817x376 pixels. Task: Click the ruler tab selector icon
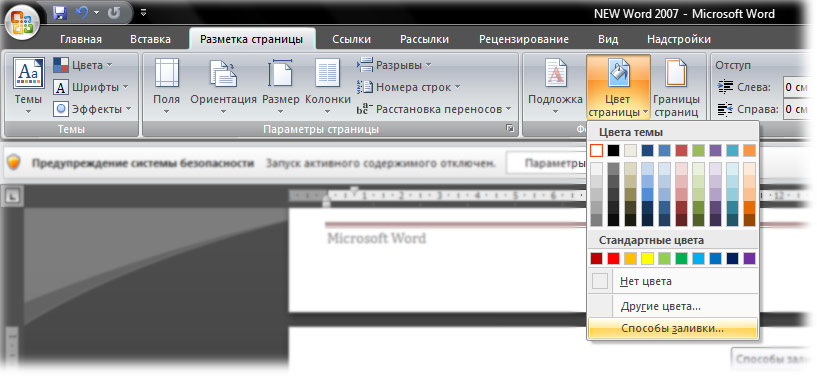(x=12, y=196)
